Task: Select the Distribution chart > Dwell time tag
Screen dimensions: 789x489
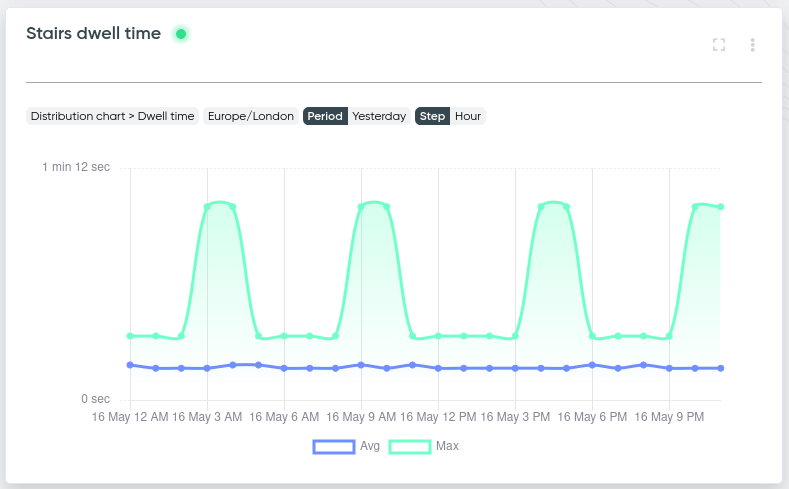Action: 112,116
